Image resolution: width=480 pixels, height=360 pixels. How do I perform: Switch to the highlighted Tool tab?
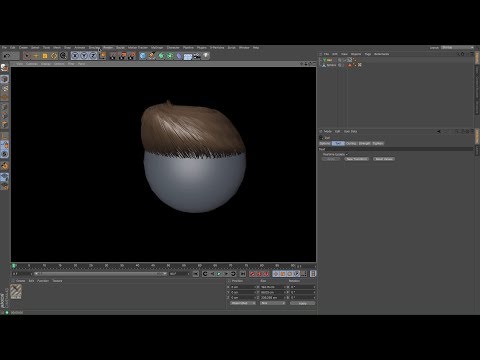[x=338, y=143]
